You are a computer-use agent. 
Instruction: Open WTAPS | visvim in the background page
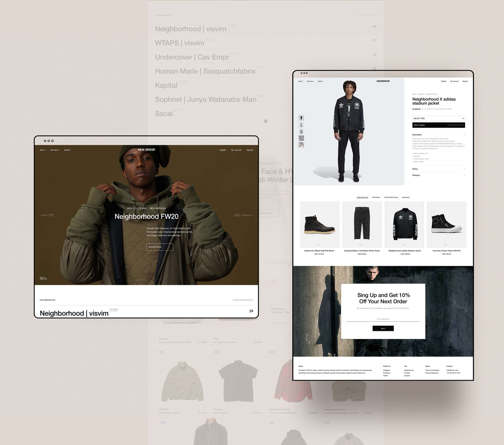(x=179, y=43)
